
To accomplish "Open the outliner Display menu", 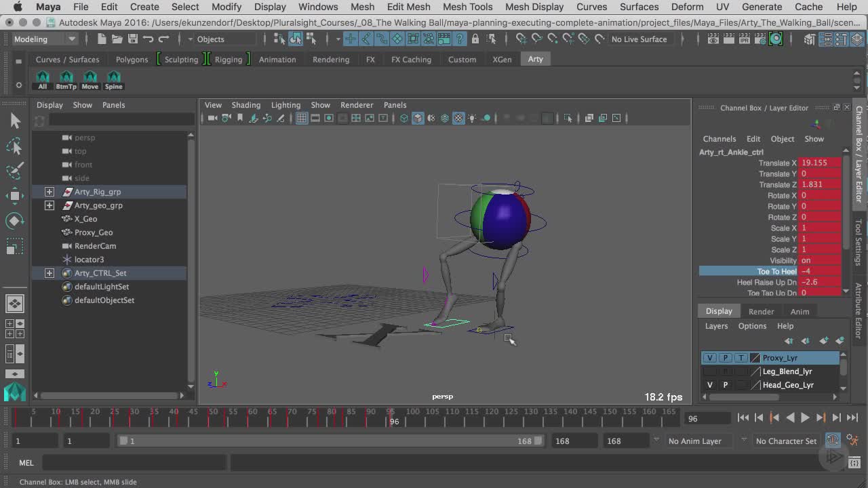I will coord(50,105).
